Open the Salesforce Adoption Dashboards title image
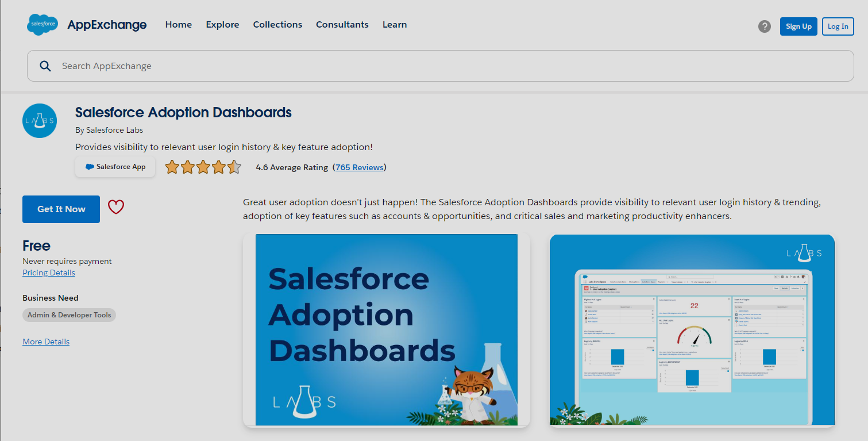 click(387, 330)
